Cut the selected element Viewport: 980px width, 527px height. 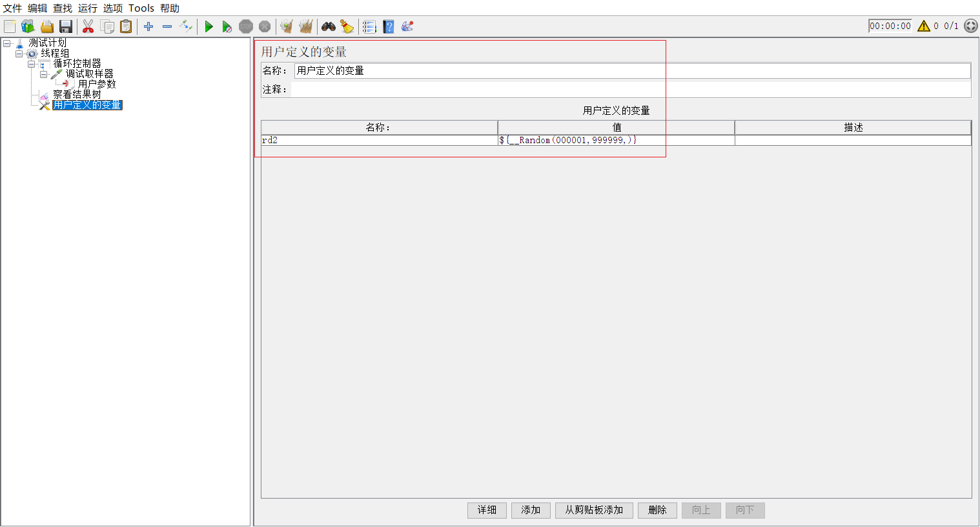coord(88,26)
